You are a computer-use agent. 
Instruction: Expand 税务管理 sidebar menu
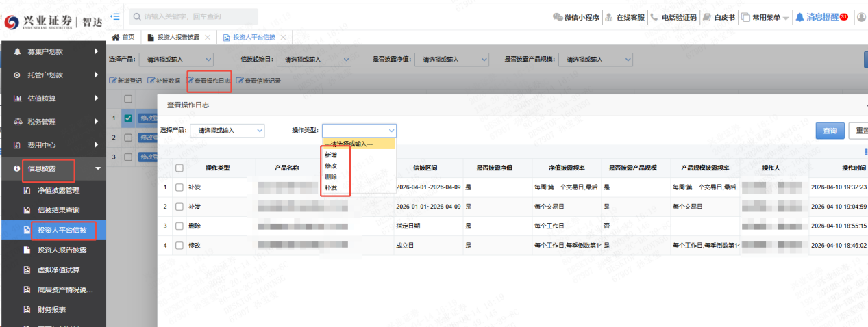[53, 122]
